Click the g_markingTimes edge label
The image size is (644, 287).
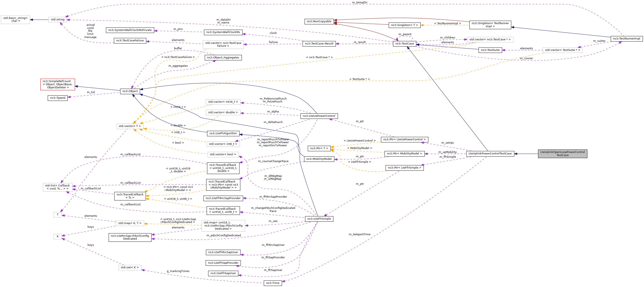178,271
